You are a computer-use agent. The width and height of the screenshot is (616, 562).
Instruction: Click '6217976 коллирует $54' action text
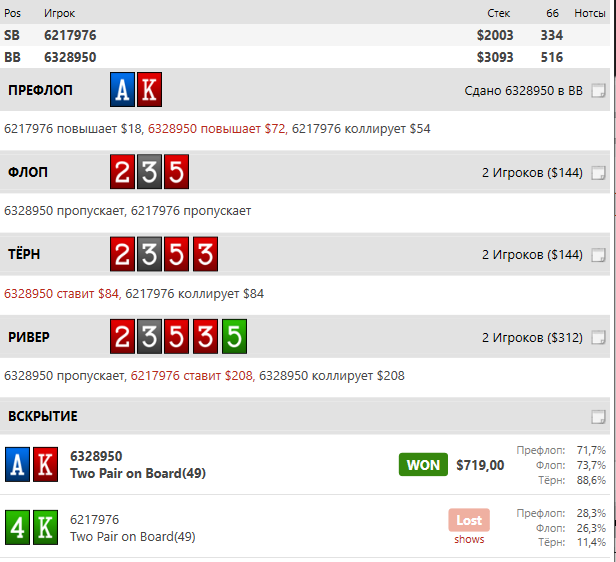361,129
